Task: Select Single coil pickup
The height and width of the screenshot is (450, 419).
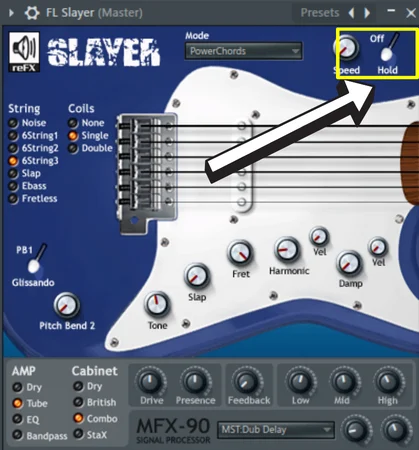Action: click(x=88, y=136)
